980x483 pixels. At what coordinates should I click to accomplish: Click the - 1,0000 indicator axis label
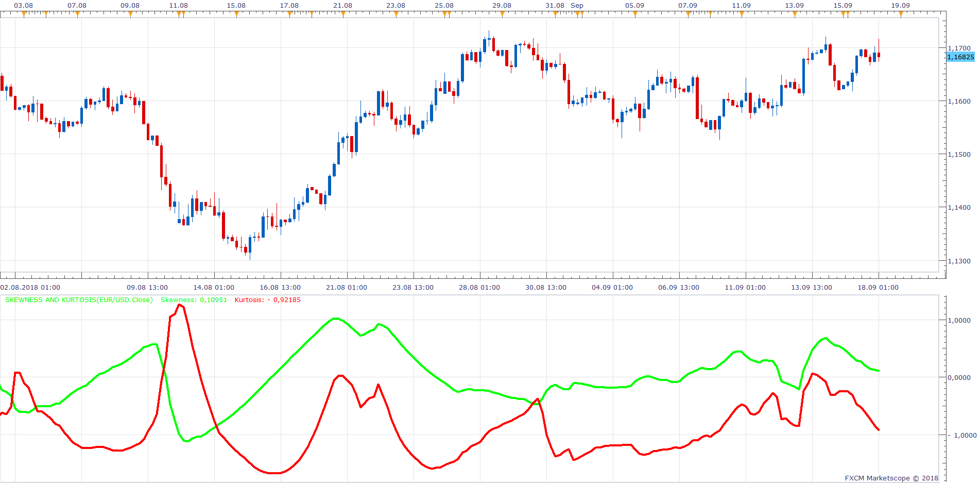962,436
